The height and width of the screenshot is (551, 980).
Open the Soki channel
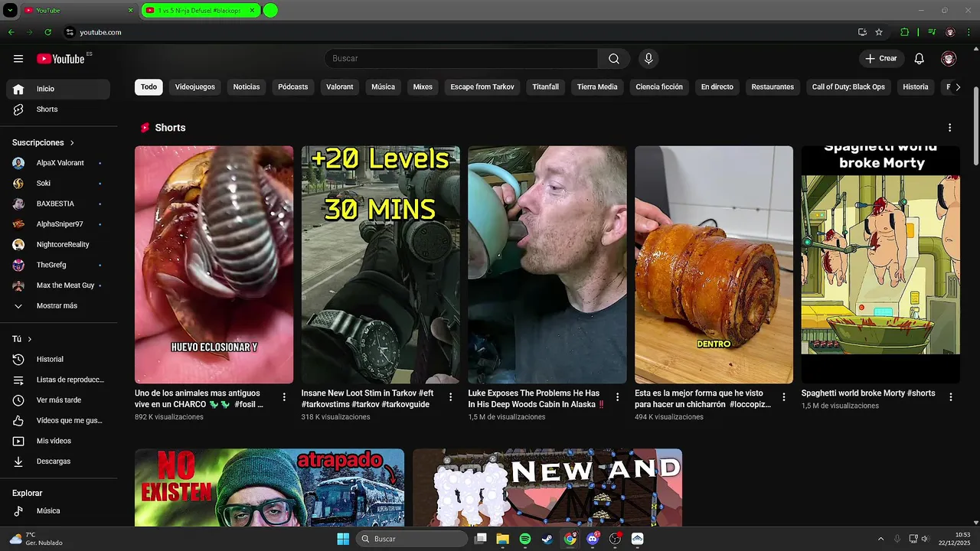coord(58,184)
